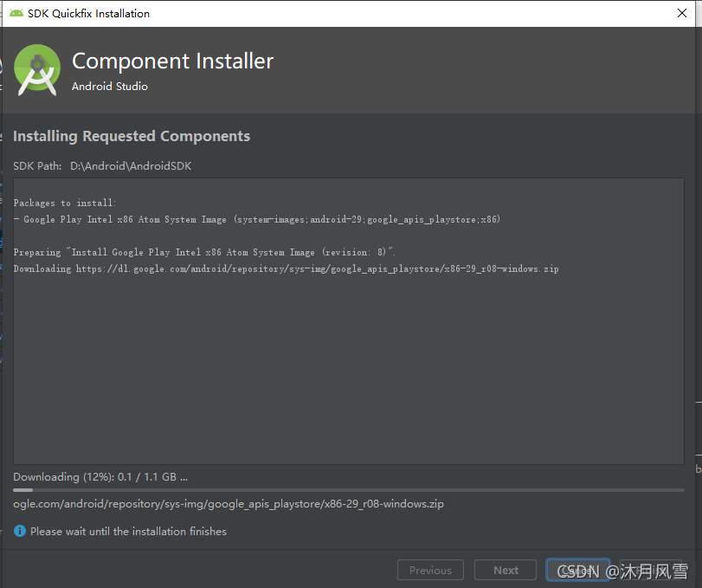Click the Next button
The image size is (702, 588).
[506, 570]
